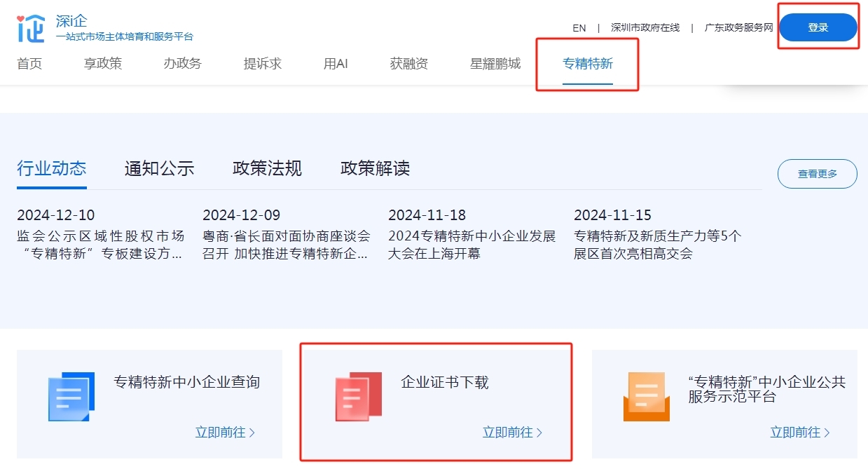Select the 行业动态 tab
Screen dimensions: 868x469
(x=52, y=169)
